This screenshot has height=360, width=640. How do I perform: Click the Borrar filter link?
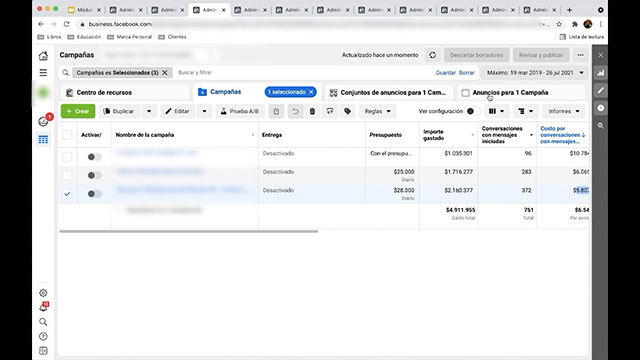(467, 73)
